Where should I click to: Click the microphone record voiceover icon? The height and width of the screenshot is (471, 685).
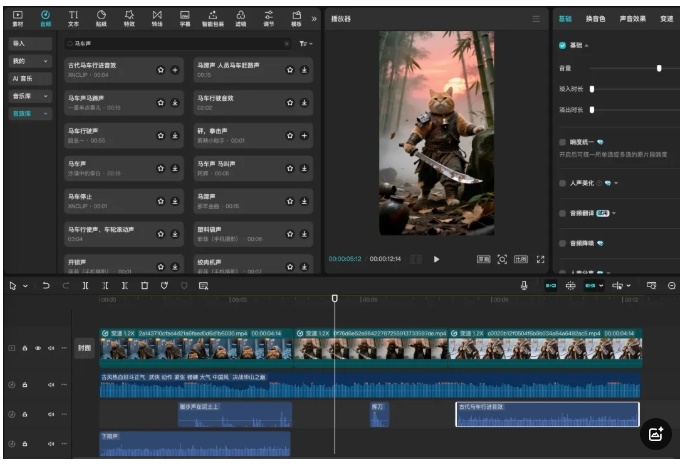click(524, 286)
